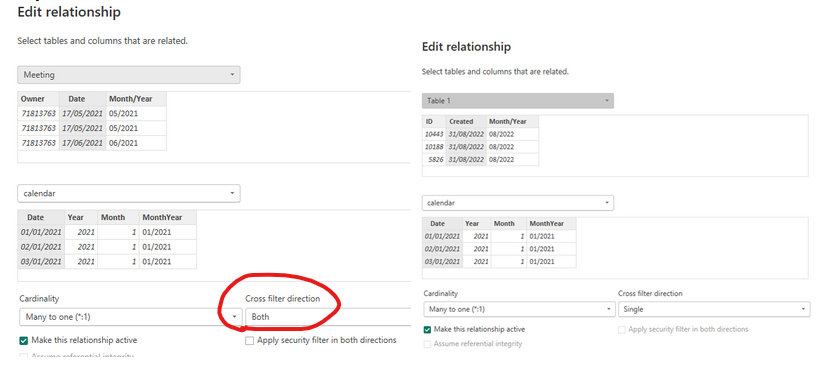Select the Date column header in Meeting table
This screenshot has height=369, width=828.
[x=83, y=99]
